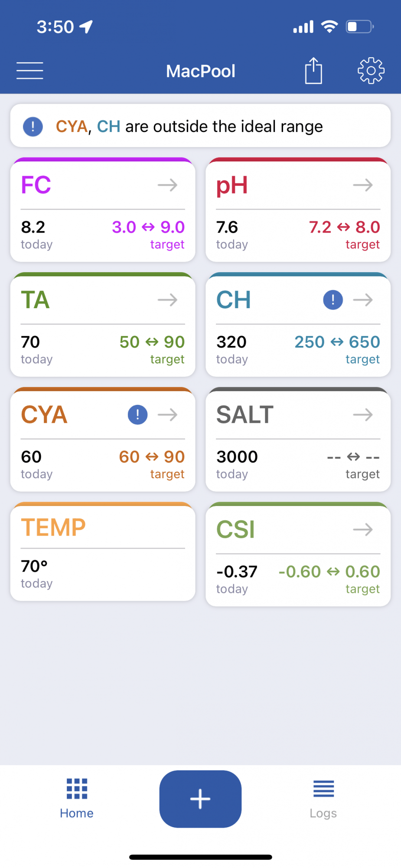Switch to the Logs tab

[323, 799]
